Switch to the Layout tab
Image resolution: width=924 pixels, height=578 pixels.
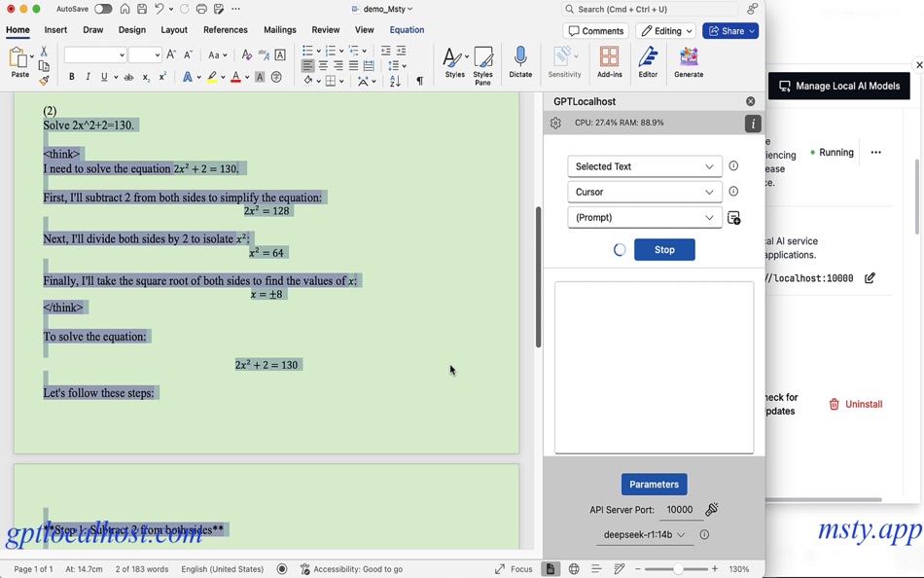click(x=174, y=29)
